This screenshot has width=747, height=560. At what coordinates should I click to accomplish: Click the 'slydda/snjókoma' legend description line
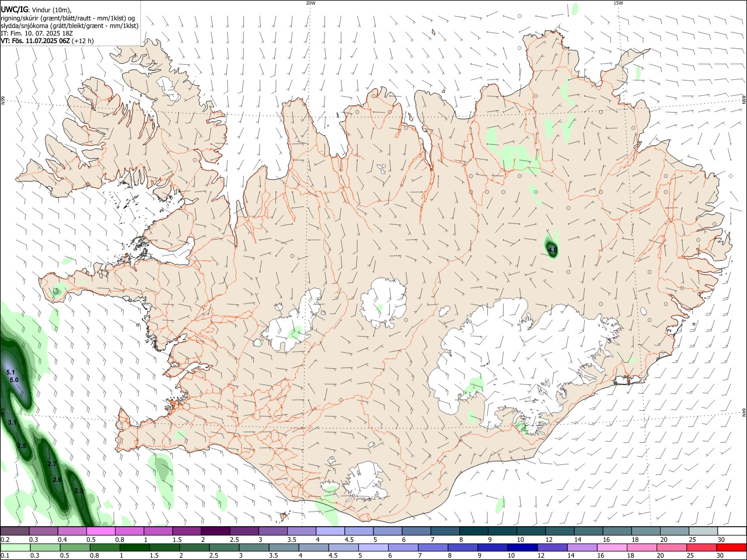(69, 26)
